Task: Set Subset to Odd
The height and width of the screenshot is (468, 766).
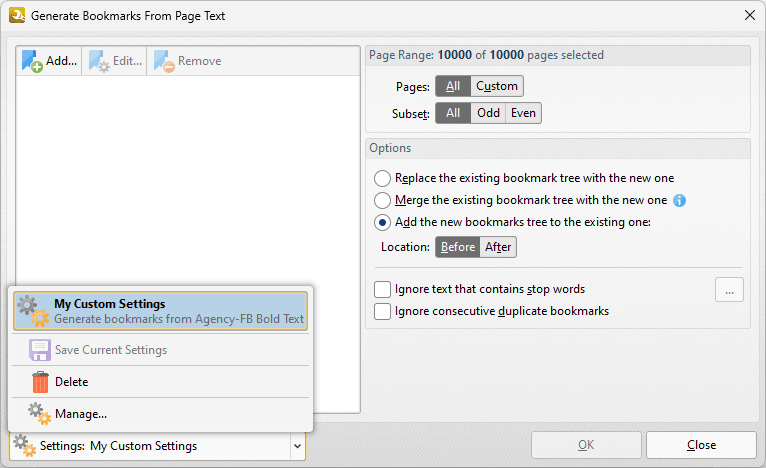Action: 488,113
